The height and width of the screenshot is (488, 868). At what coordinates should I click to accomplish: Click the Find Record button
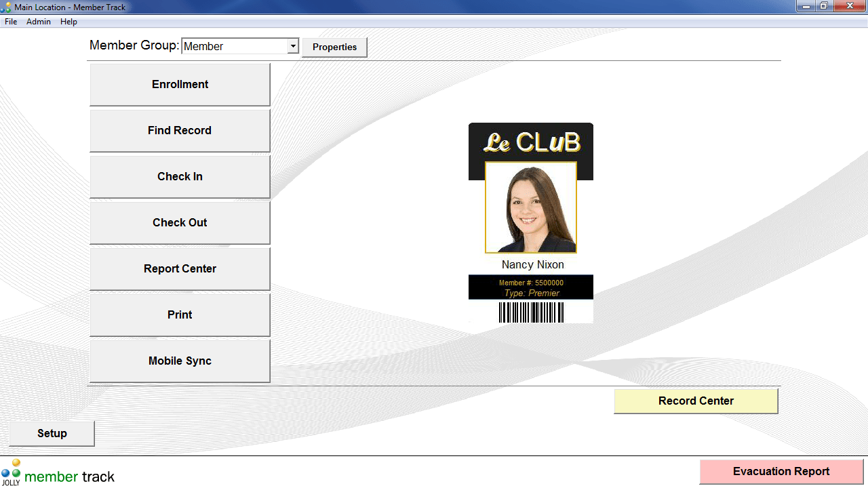coord(180,131)
